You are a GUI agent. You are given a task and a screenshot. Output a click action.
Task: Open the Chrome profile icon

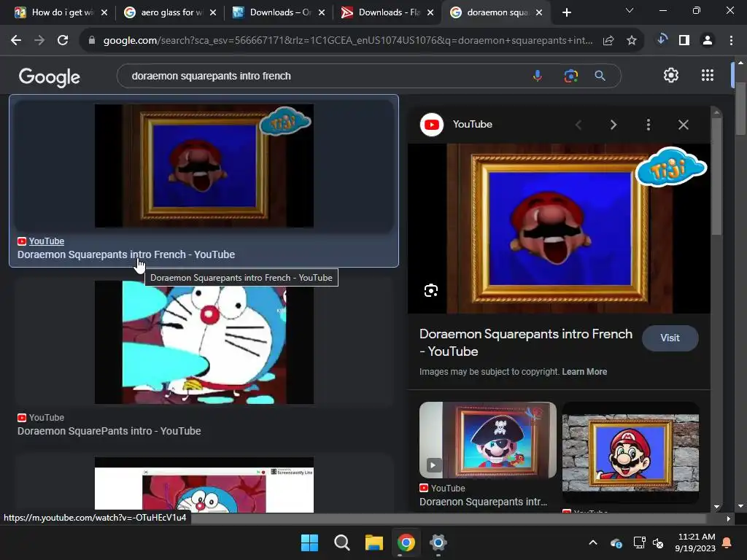pos(708,41)
